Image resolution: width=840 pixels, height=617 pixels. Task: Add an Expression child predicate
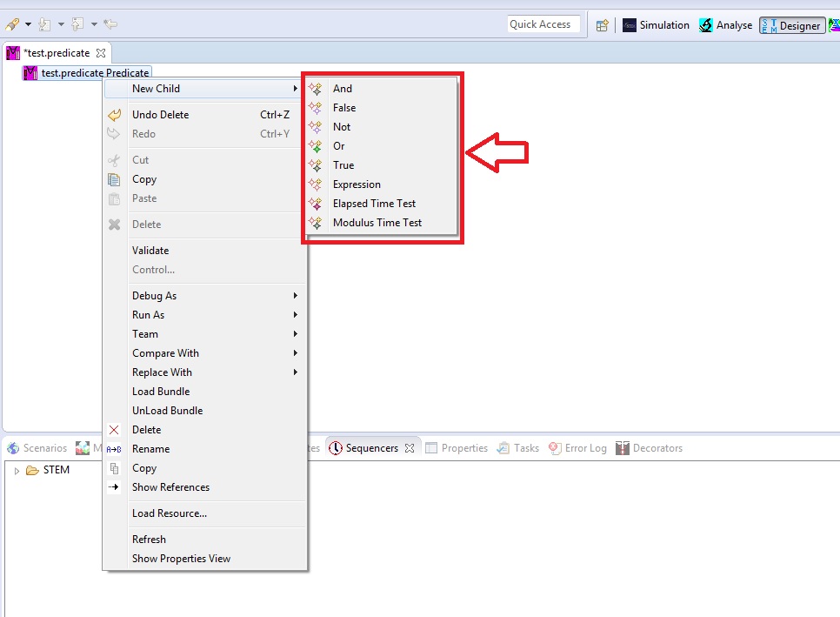(382, 184)
